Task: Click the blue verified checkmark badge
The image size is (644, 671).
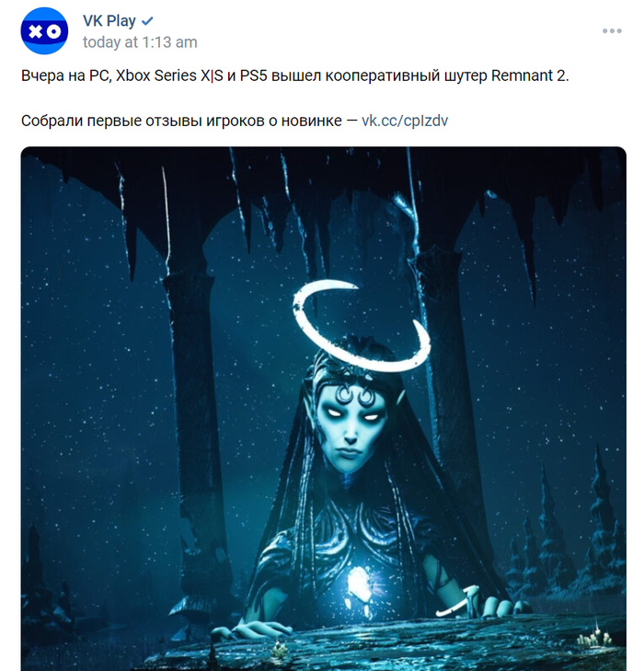Action: click(147, 20)
